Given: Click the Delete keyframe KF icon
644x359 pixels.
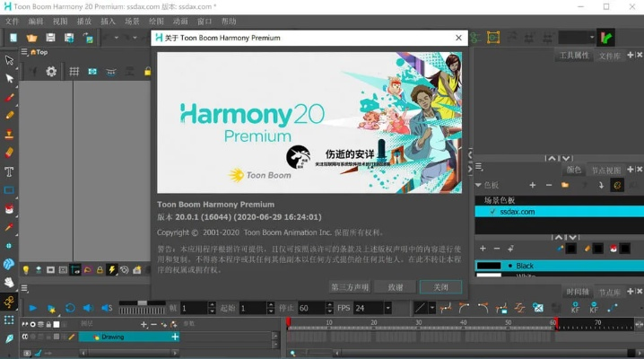Looking at the screenshot, I should pos(594,308).
